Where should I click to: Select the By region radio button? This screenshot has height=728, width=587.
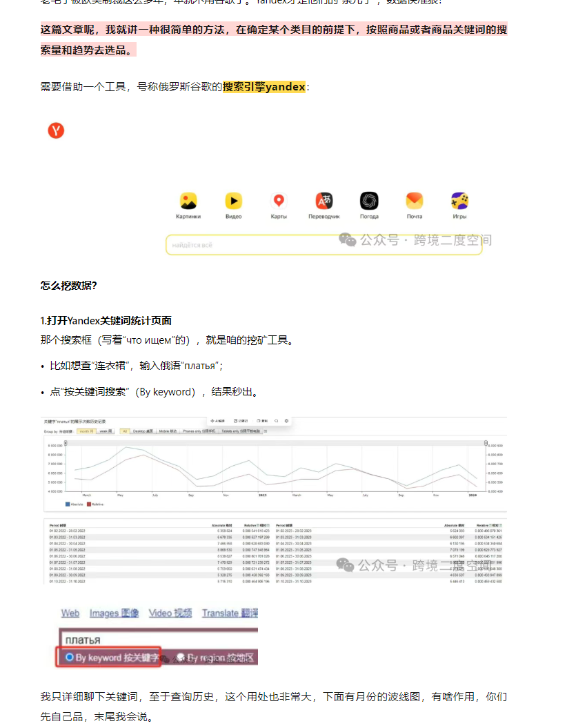pos(181,657)
